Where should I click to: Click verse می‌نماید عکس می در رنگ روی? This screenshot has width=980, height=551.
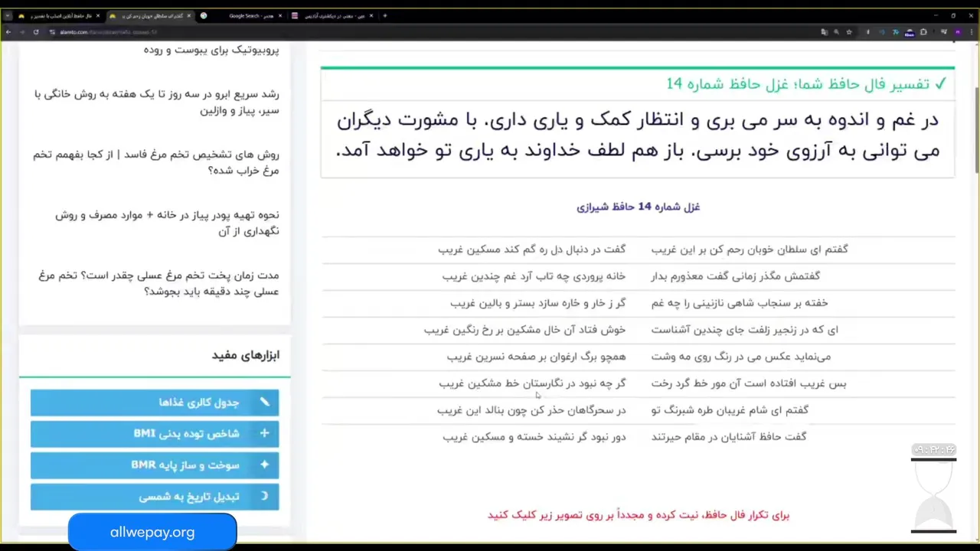[740, 357]
